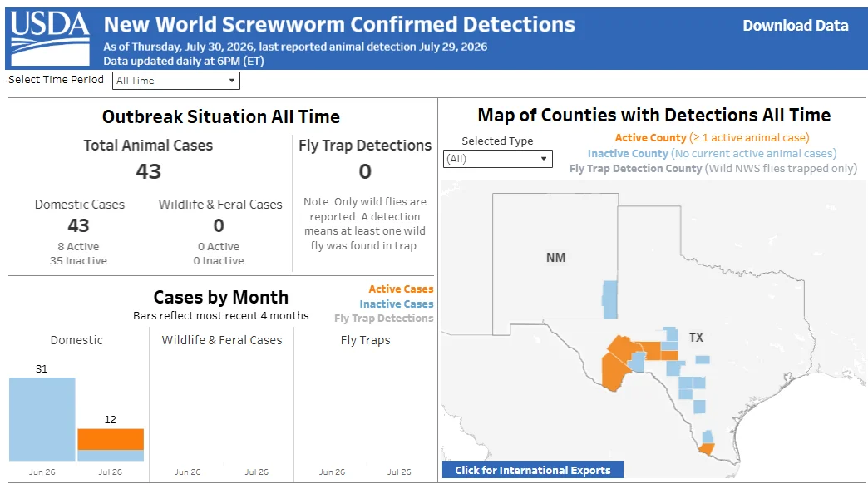Click the International Exports button
Screen dimensions: 868x484
533,470
